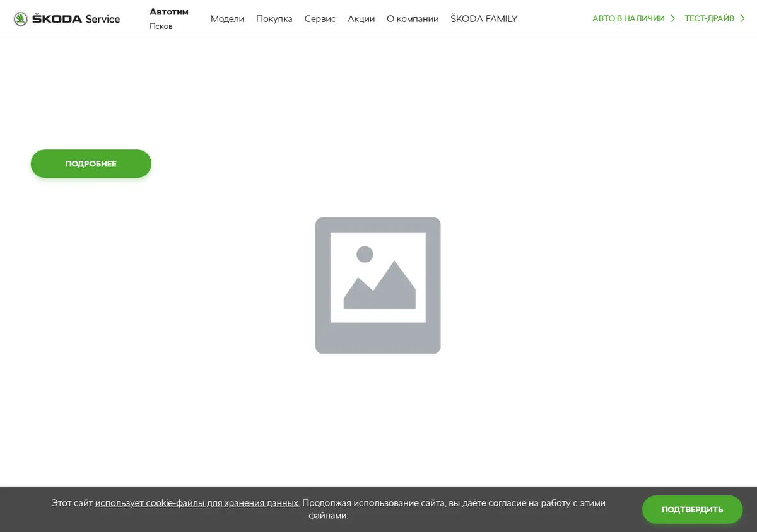Expand the Сервис navigation section
Viewport: 757px width, 532px height.
(x=320, y=19)
